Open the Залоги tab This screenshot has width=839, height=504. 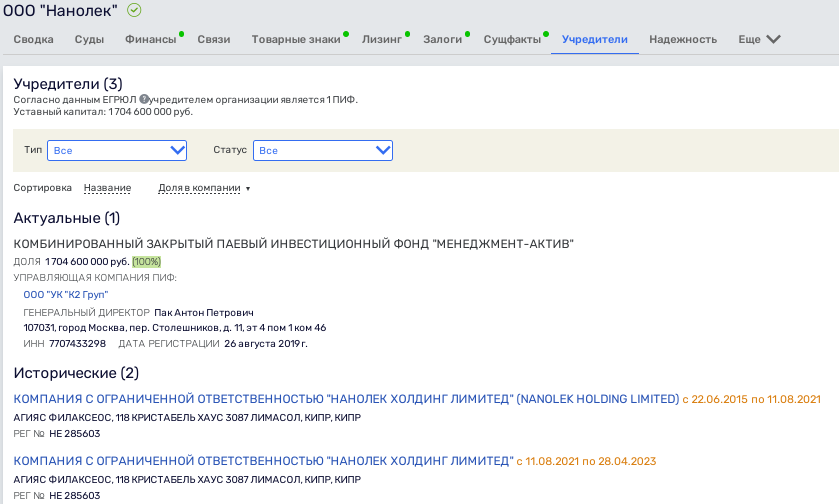pyautogui.click(x=443, y=39)
